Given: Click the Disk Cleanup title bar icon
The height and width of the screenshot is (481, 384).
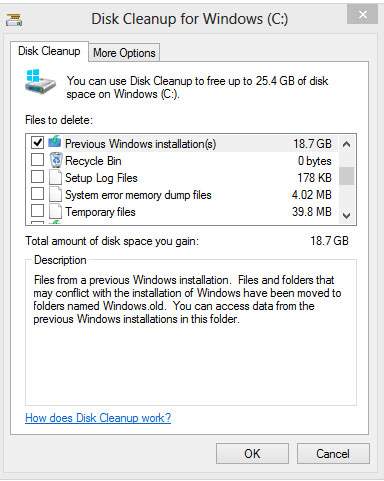Looking at the screenshot, I should tap(14, 19).
